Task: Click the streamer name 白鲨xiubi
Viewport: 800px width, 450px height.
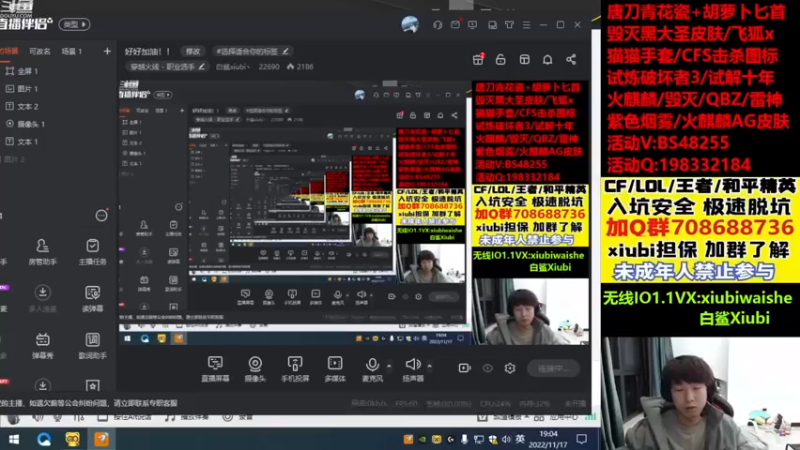Action: (x=232, y=66)
